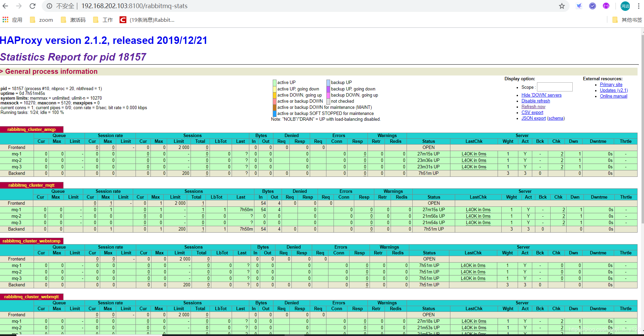Click L4OK in 0ms for mq-1 in amqp table

point(474,154)
